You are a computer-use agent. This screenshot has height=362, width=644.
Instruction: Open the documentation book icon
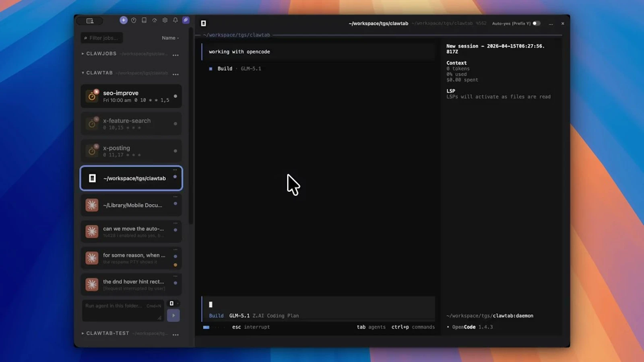pos(144,21)
